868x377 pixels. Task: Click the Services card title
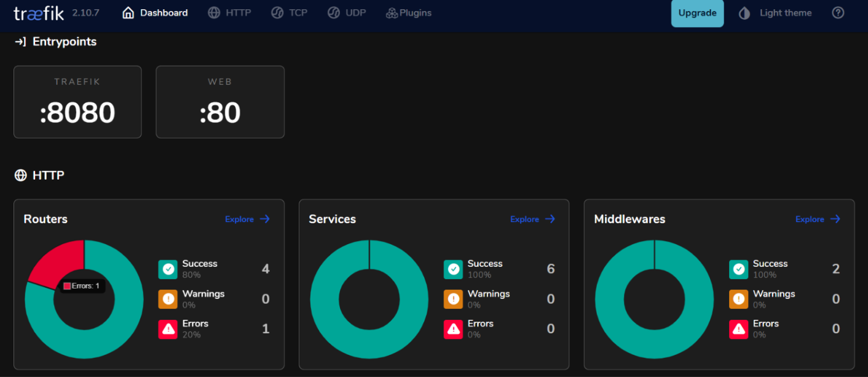333,220
